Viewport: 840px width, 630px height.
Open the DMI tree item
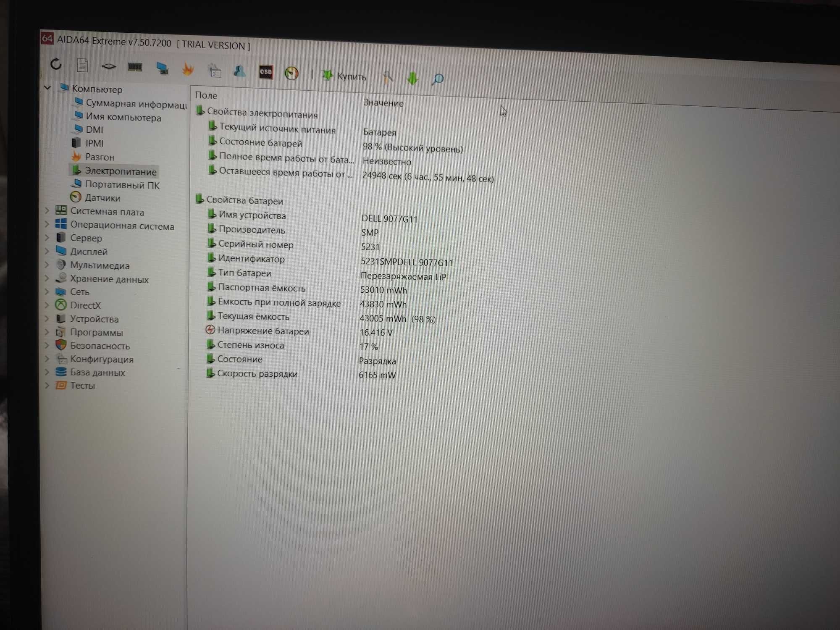tap(88, 129)
